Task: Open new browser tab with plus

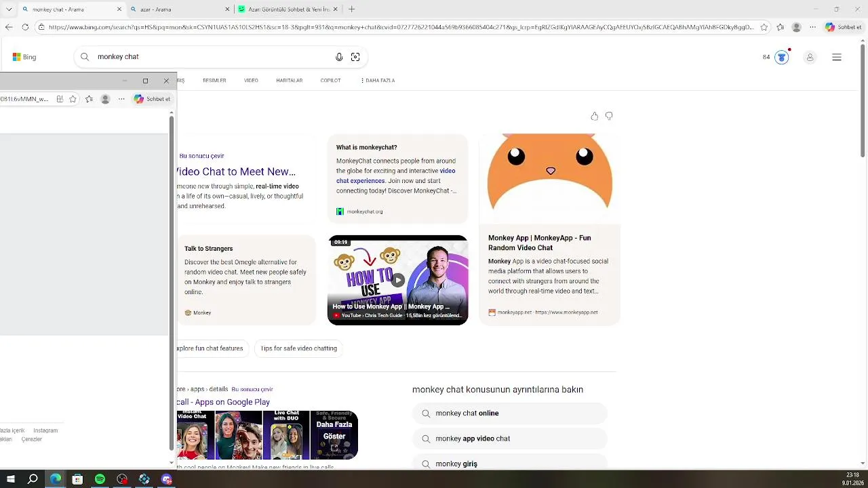Action: (351, 9)
